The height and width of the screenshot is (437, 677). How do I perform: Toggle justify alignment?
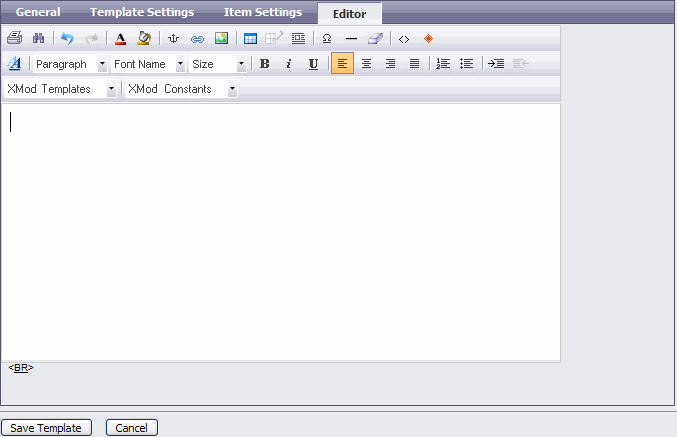(x=414, y=63)
